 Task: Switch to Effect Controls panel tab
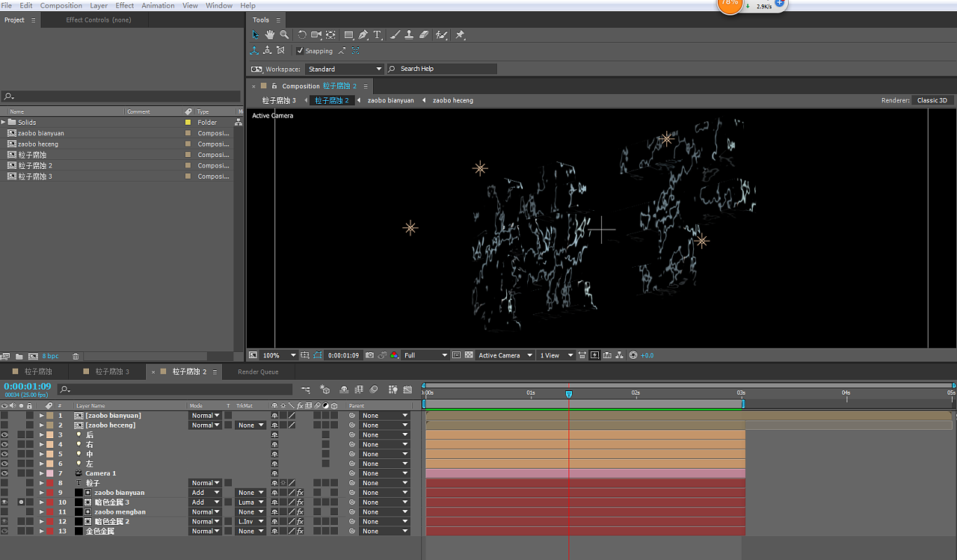98,20
